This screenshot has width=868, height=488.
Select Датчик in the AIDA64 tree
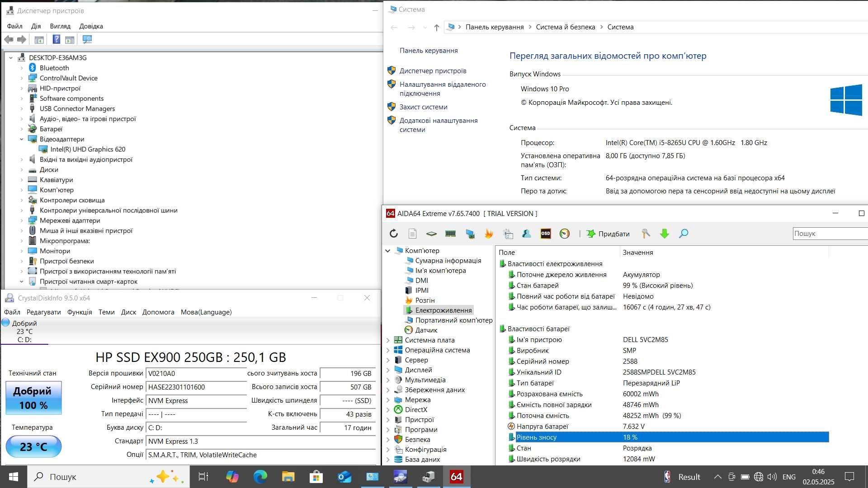(x=426, y=330)
